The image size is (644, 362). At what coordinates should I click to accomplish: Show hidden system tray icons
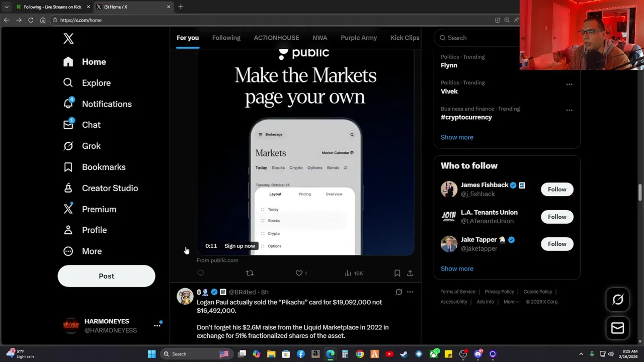click(x=581, y=354)
